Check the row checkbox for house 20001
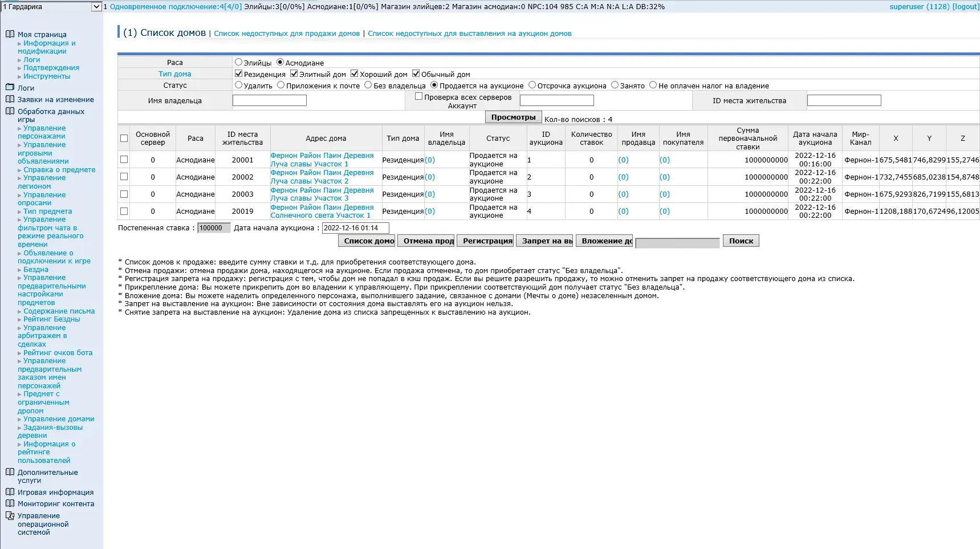This screenshot has width=980, height=549. tap(124, 160)
